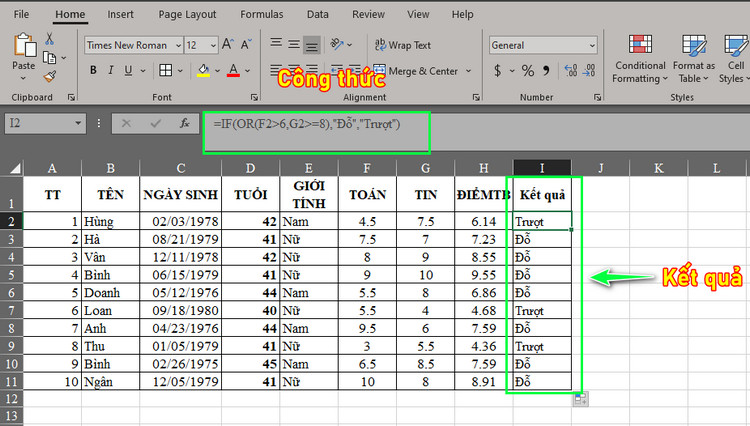Switch to the Page Layout tab
This screenshot has height=426, width=750.
point(188,15)
